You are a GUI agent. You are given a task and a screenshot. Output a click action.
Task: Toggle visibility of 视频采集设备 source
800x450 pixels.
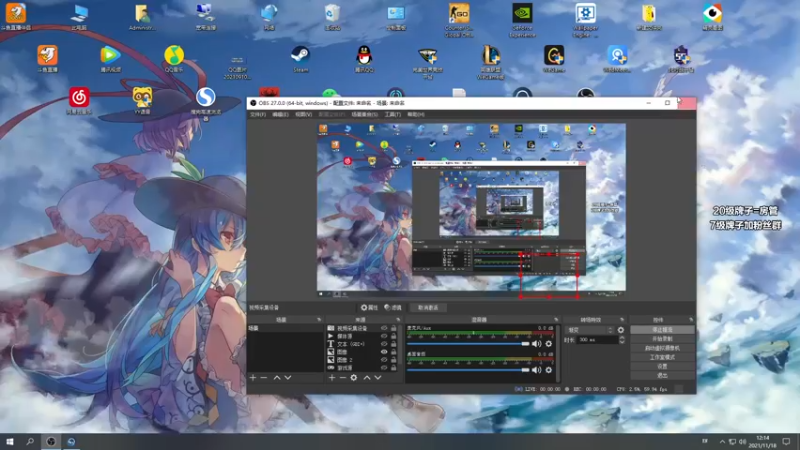(384, 328)
